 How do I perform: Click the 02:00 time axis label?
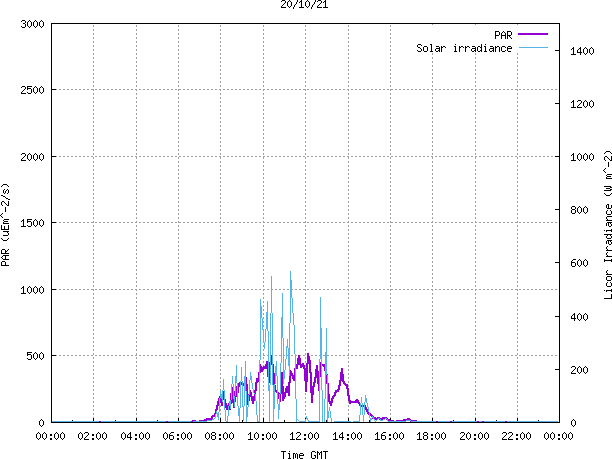coord(93,436)
